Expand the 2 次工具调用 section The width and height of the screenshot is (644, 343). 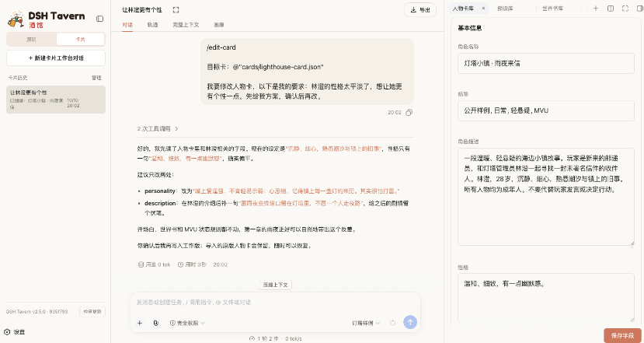point(158,129)
